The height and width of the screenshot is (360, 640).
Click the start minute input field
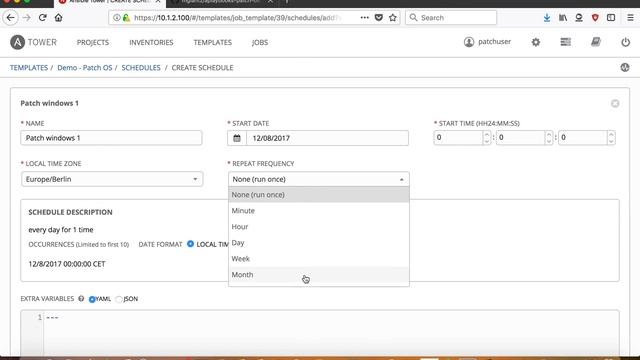pos(520,138)
